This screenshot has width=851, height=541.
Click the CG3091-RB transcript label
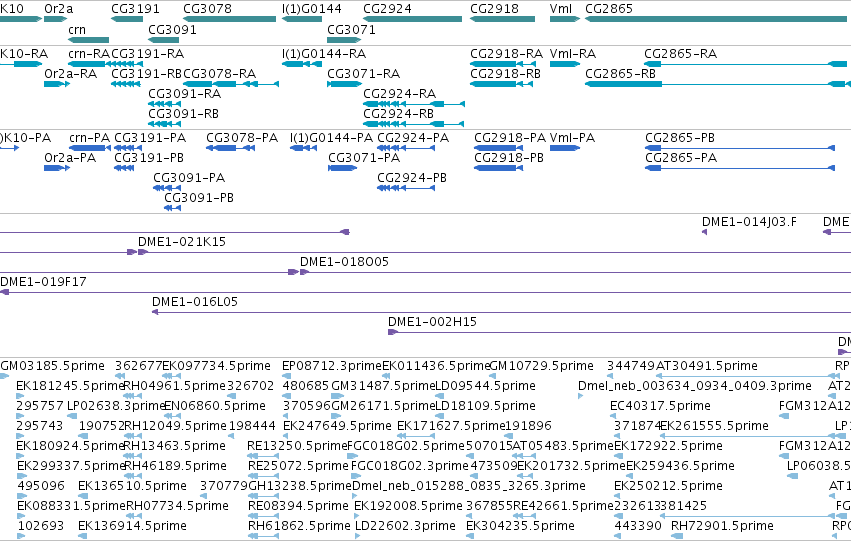(183, 114)
